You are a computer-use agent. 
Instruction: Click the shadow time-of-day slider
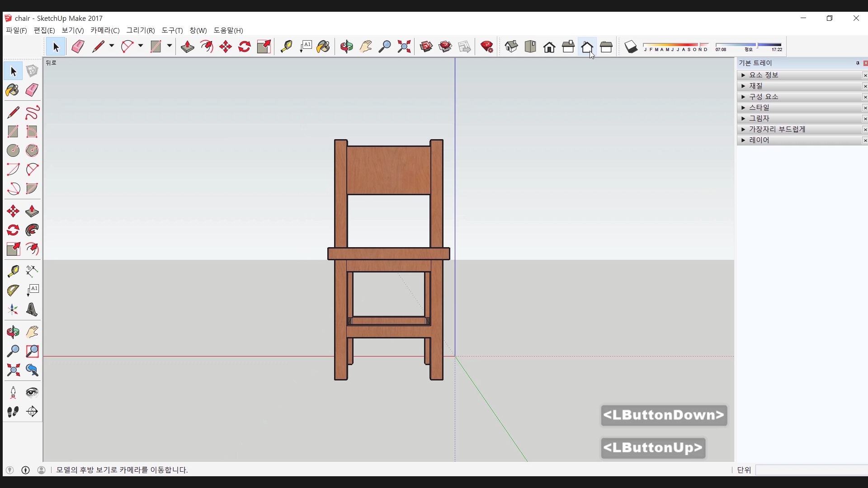coord(748,45)
